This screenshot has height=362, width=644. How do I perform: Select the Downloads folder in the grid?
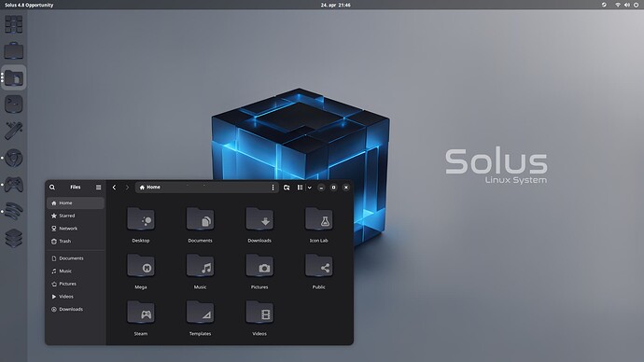point(259,219)
